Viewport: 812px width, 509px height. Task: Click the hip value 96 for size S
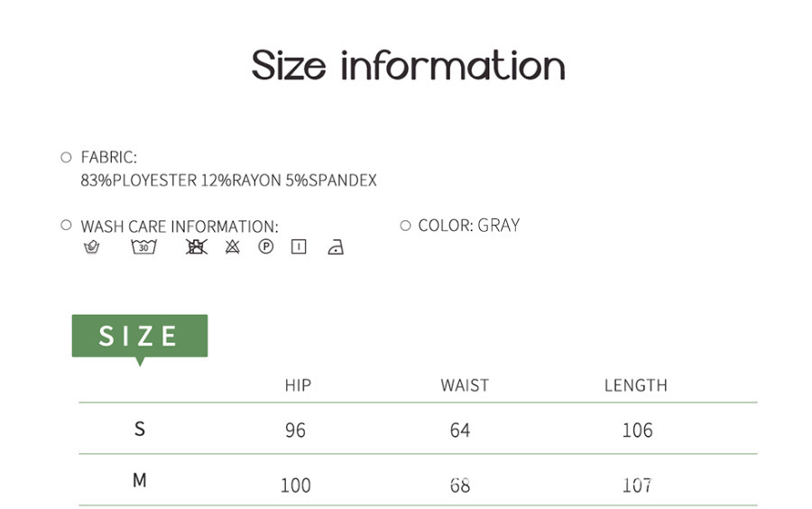(x=295, y=430)
